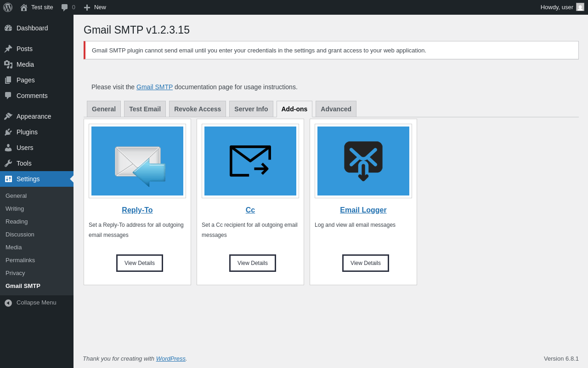Click View Details for Email Logger
588x368 pixels.
pyautogui.click(x=366, y=263)
